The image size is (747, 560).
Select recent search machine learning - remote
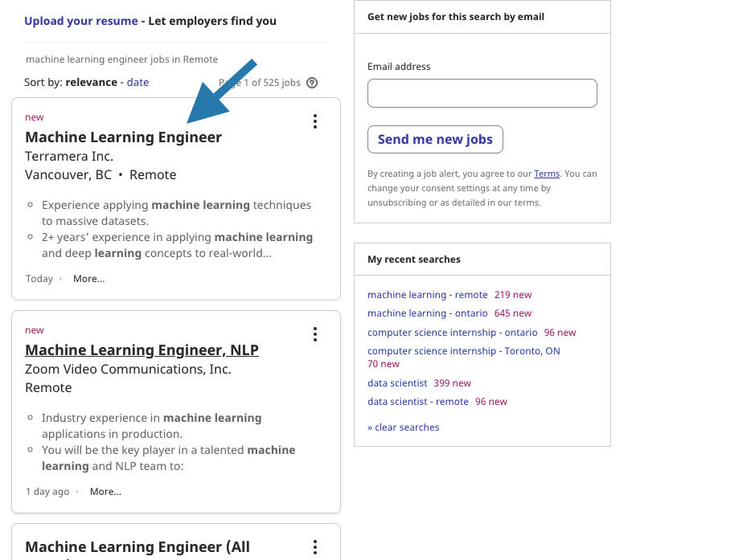pos(427,295)
